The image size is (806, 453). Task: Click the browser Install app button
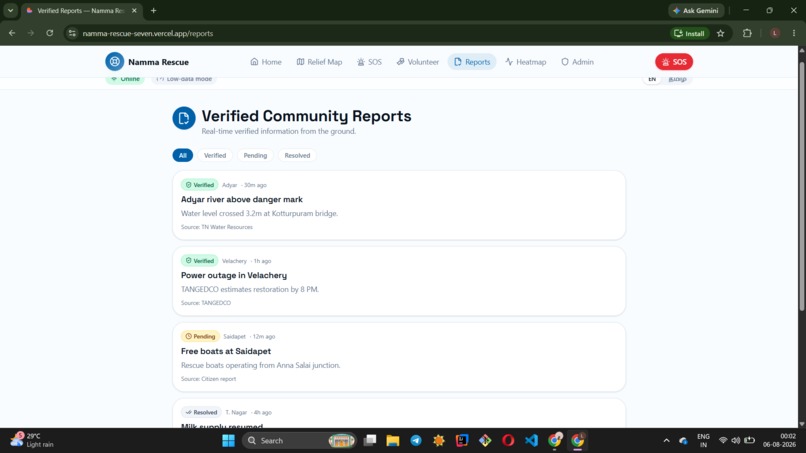pyautogui.click(x=689, y=33)
